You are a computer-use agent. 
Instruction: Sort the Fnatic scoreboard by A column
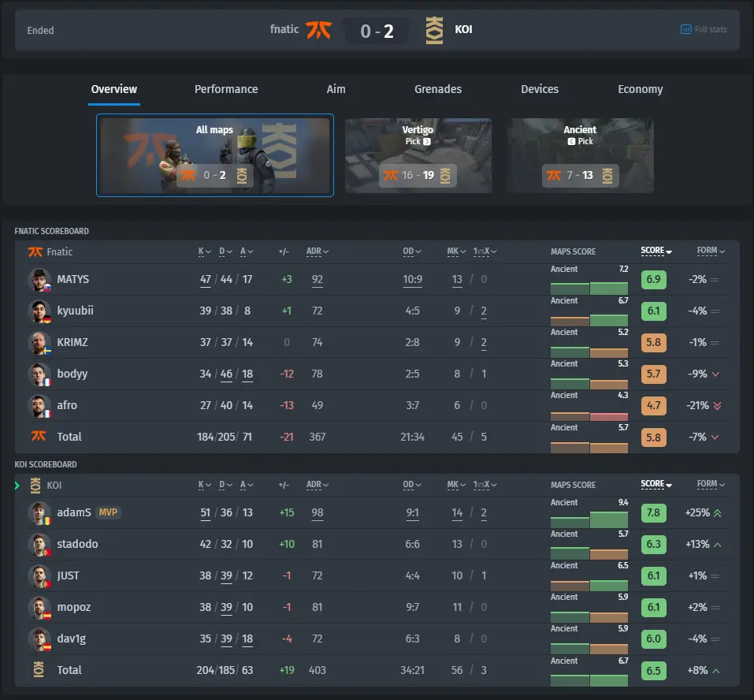[247, 251]
